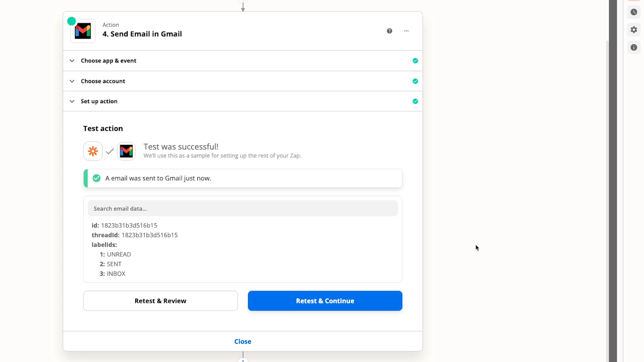Viewport: 644px width, 362px height.
Task: Click the green status dot on step
Action: pyautogui.click(x=72, y=21)
